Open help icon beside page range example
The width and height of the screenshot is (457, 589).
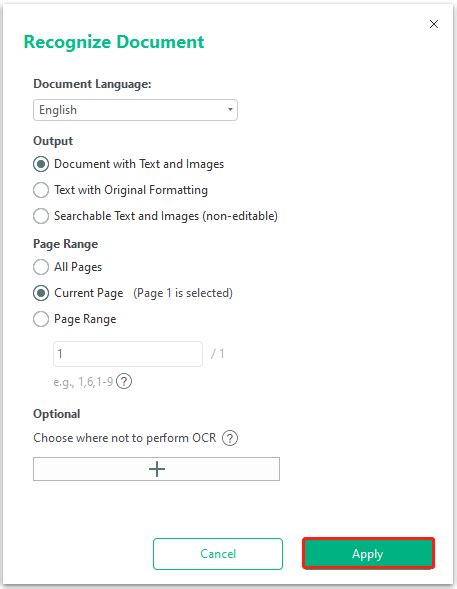coord(124,382)
